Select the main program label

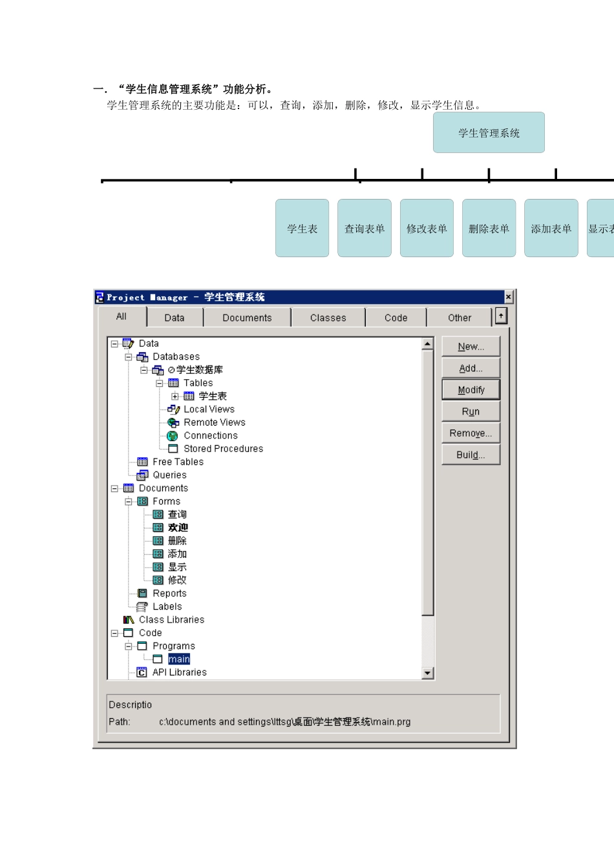[x=179, y=659]
